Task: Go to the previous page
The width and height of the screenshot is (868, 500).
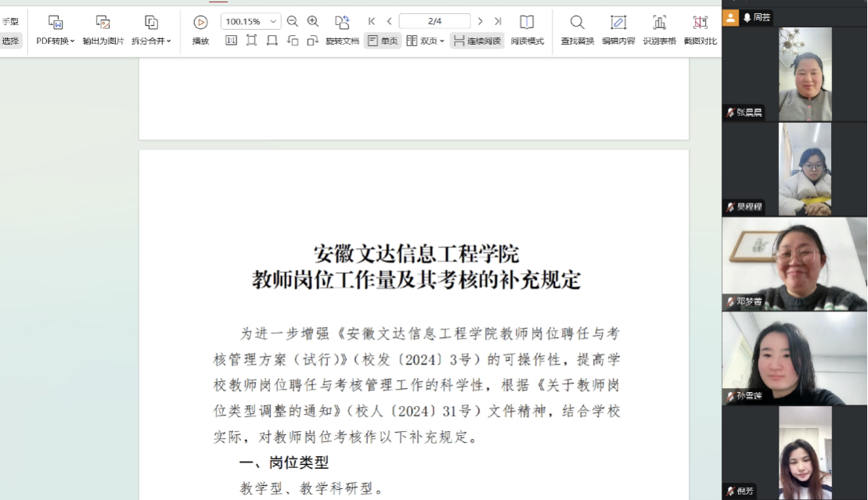Action: [x=389, y=21]
